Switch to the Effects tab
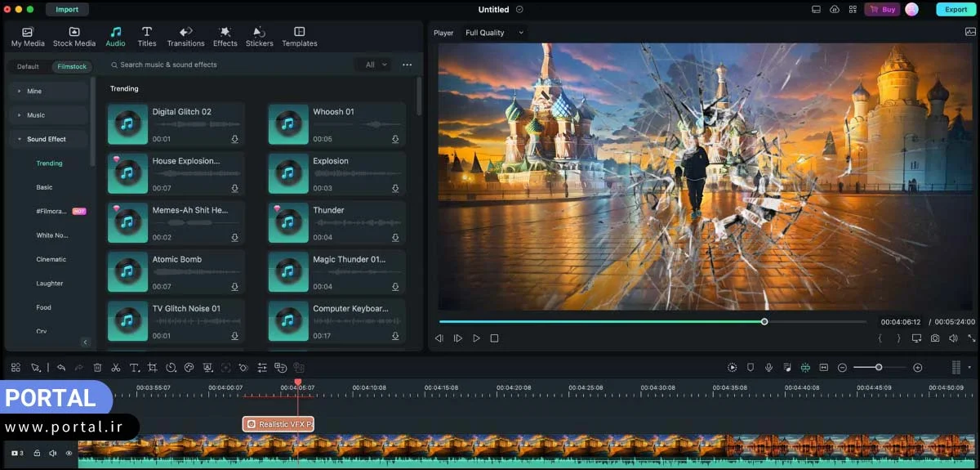This screenshot has height=470, width=980. tap(225, 36)
